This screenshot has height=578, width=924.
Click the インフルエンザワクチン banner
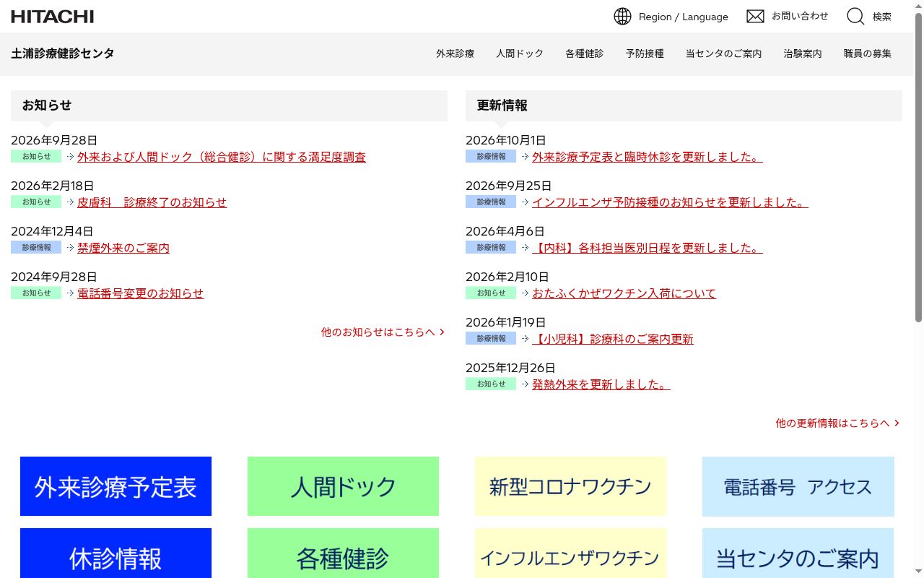point(570,553)
